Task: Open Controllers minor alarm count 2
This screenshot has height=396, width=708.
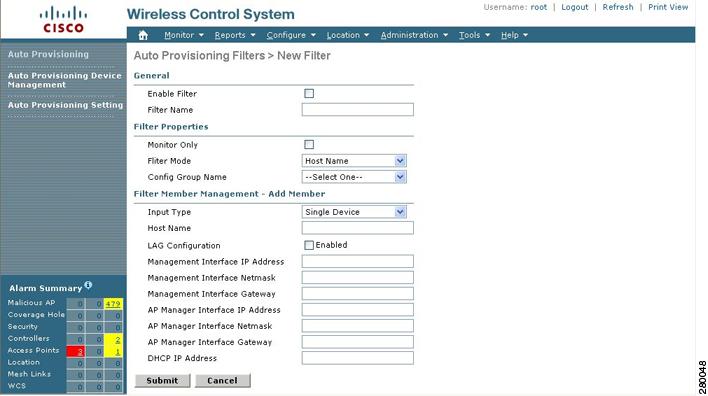Action: 117,340
